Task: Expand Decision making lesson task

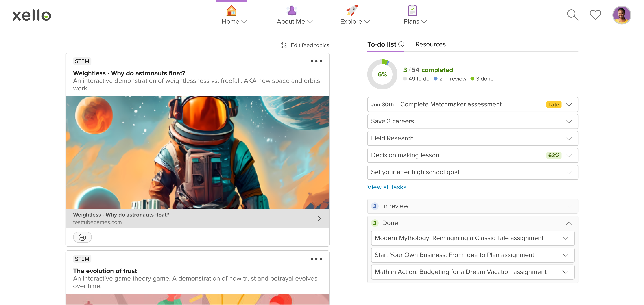Action: (569, 155)
